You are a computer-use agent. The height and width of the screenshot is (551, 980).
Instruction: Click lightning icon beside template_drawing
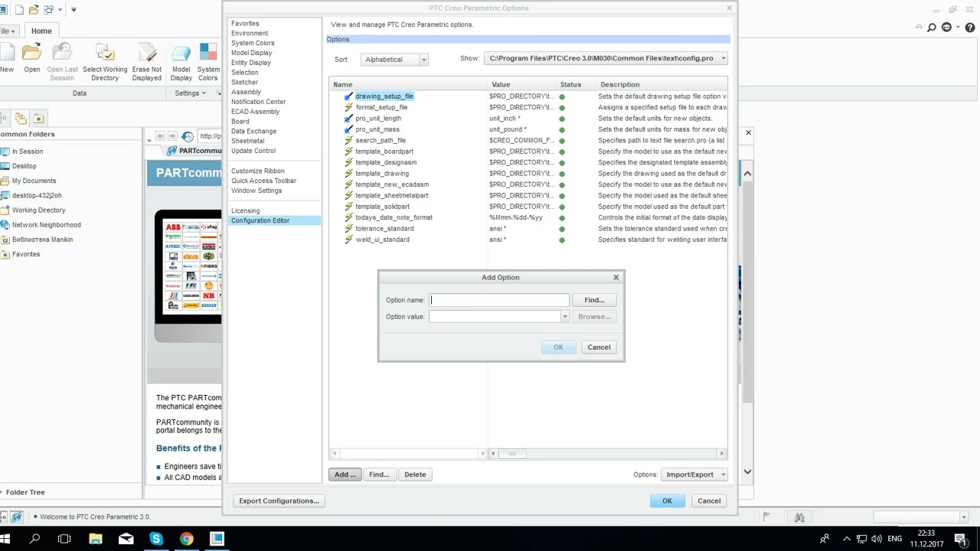(x=348, y=174)
